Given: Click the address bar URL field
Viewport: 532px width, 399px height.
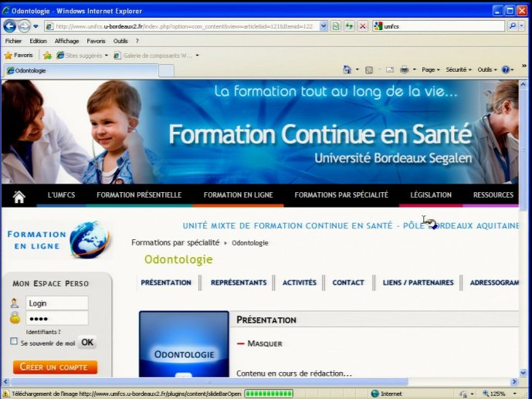Looking at the screenshot, I should tap(184, 26).
